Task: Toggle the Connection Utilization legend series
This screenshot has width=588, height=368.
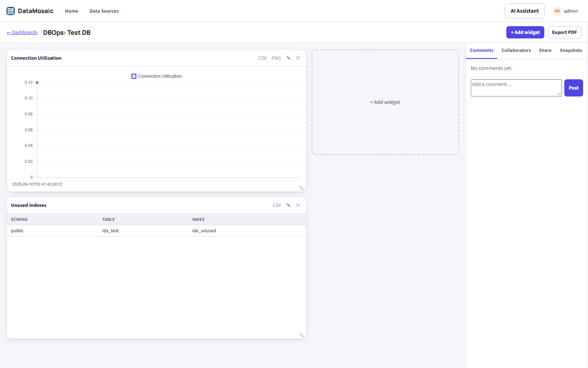Action: (156, 76)
